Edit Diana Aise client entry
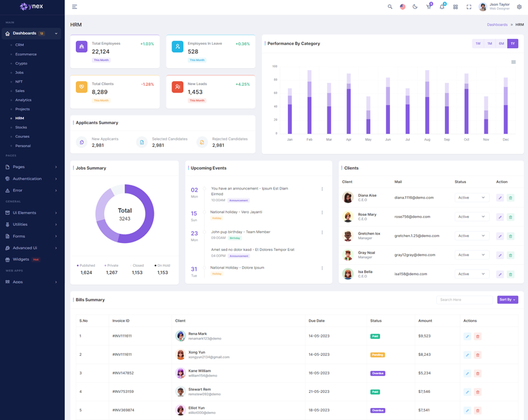 [500, 197]
